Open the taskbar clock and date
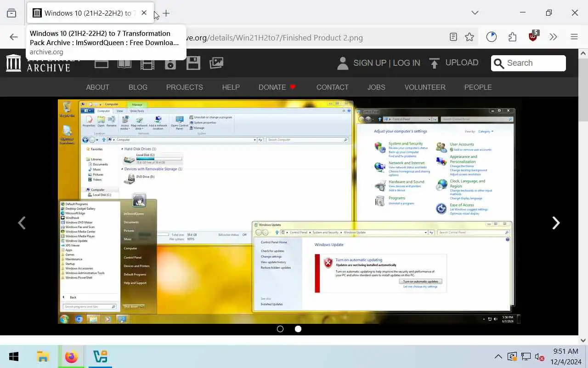Image resolution: width=588 pixels, height=368 pixels. pos(566,356)
